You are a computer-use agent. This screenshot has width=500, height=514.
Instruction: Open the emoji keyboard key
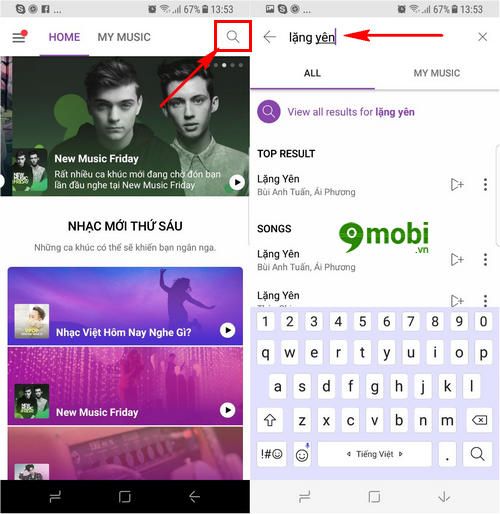click(302, 454)
